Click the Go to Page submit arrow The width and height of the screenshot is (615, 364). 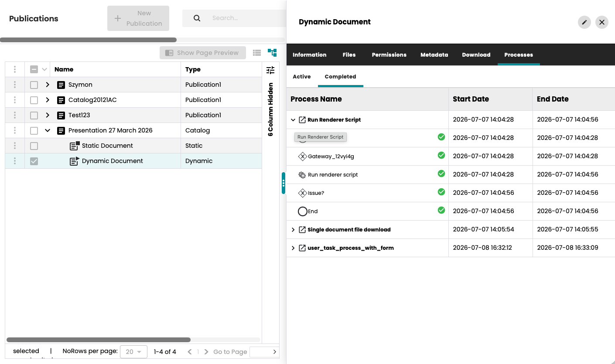pyautogui.click(x=275, y=352)
